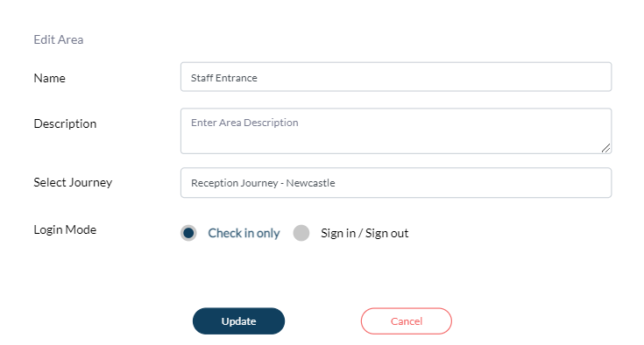
Task: Choose the Sign in / Sign out radio button
Action: pyautogui.click(x=301, y=233)
